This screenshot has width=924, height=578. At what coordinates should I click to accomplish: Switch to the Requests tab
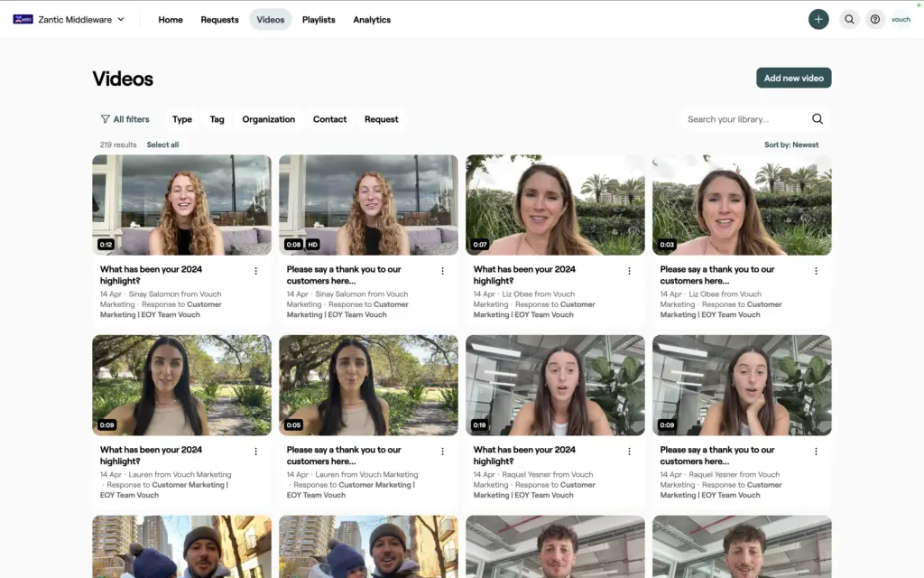coord(220,20)
